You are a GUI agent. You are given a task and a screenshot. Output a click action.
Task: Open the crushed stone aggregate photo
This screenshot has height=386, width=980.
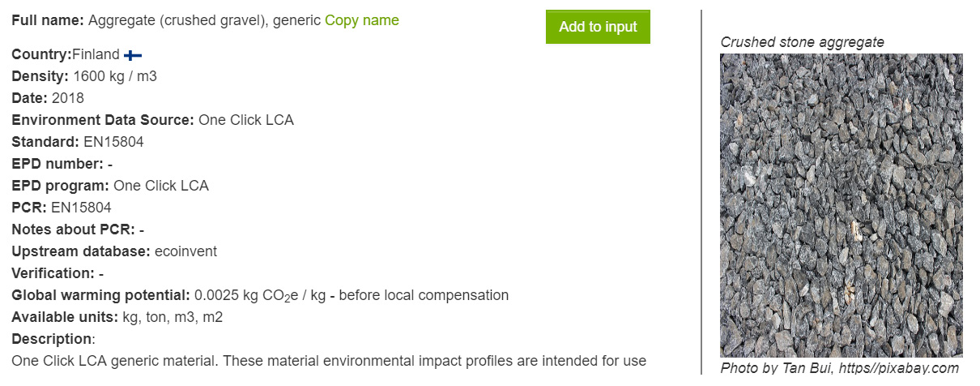[842, 205]
